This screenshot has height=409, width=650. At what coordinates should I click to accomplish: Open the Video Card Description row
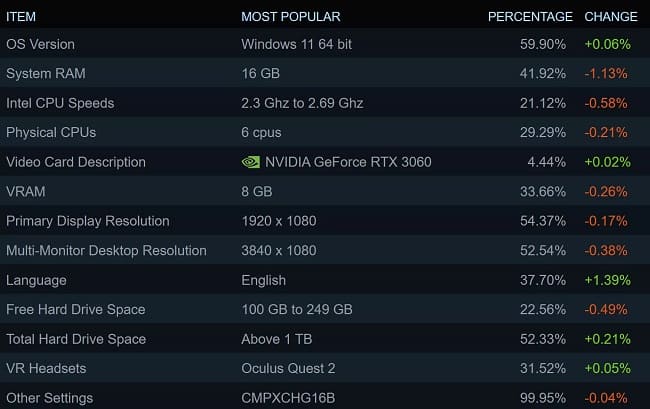click(325, 162)
